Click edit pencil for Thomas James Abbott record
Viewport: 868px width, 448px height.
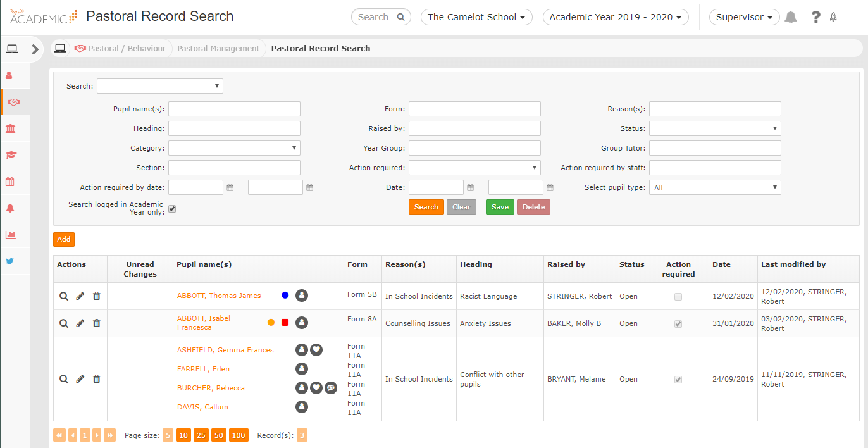pyautogui.click(x=80, y=296)
